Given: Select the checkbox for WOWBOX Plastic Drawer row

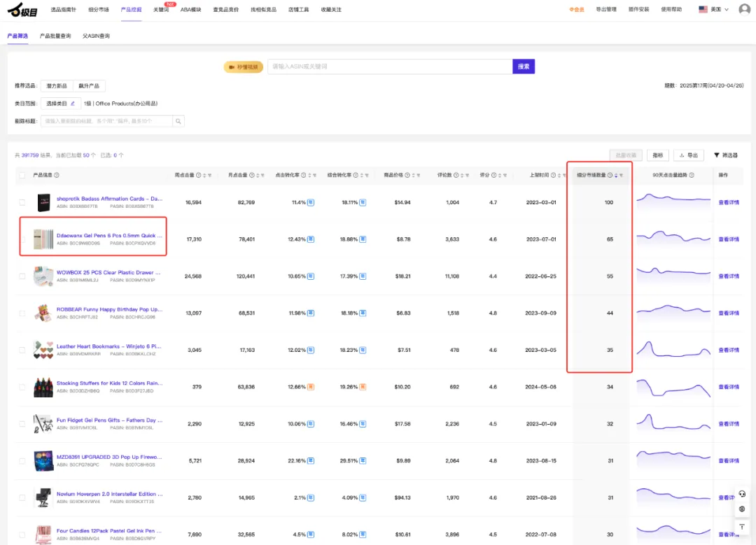Looking at the screenshot, I should point(22,276).
